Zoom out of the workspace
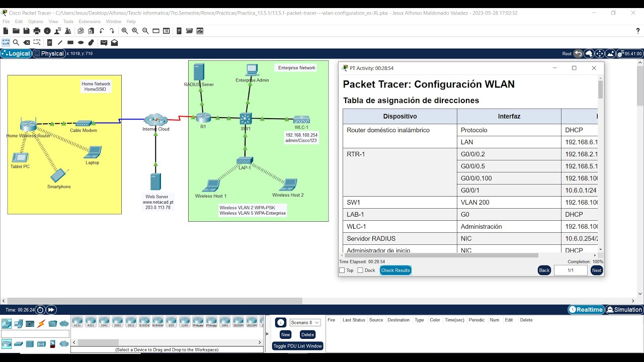This screenshot has width=644, height=362. click(x=145, y=31)
